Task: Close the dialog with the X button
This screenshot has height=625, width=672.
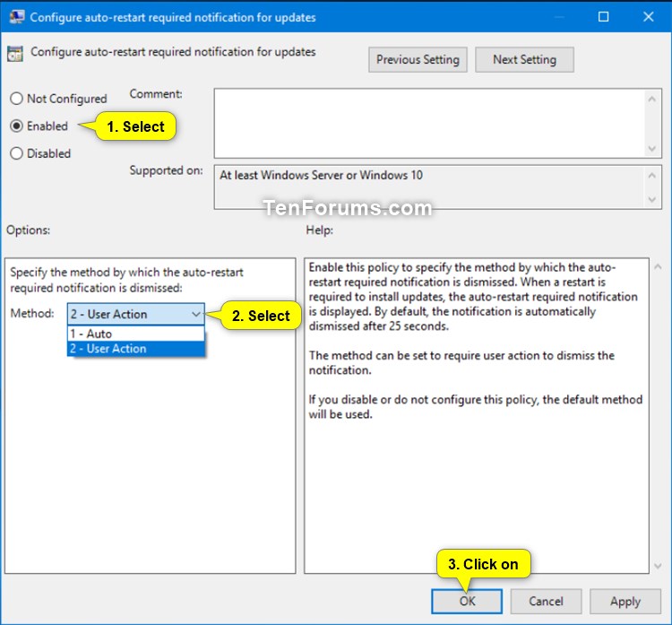Action: pyautogui.click(x=648, y=17)
